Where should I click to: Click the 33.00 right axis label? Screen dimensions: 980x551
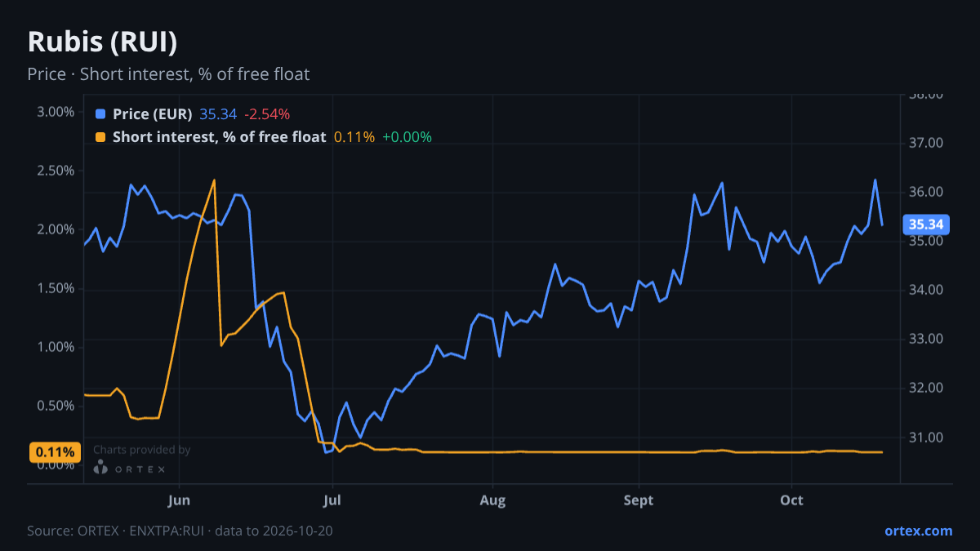click(925, 340)
